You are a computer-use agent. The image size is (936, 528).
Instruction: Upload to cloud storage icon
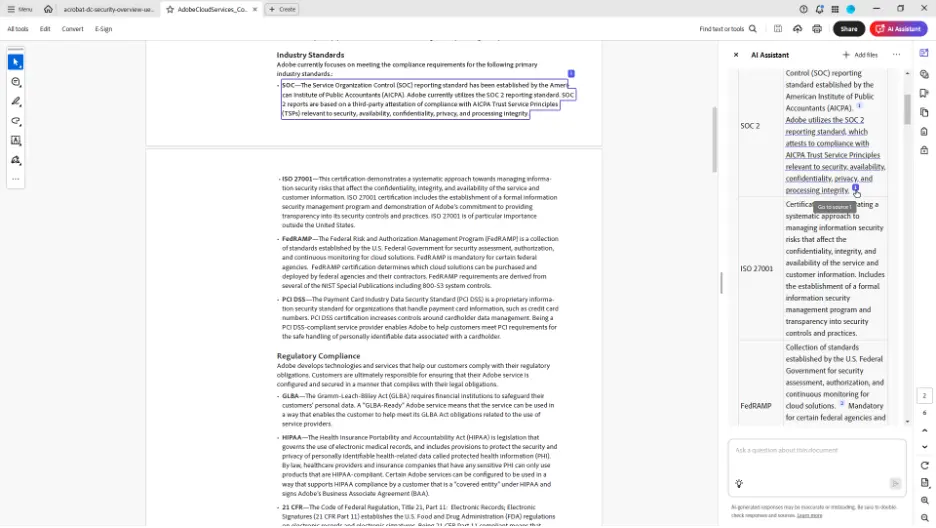(x=798, y=29)
